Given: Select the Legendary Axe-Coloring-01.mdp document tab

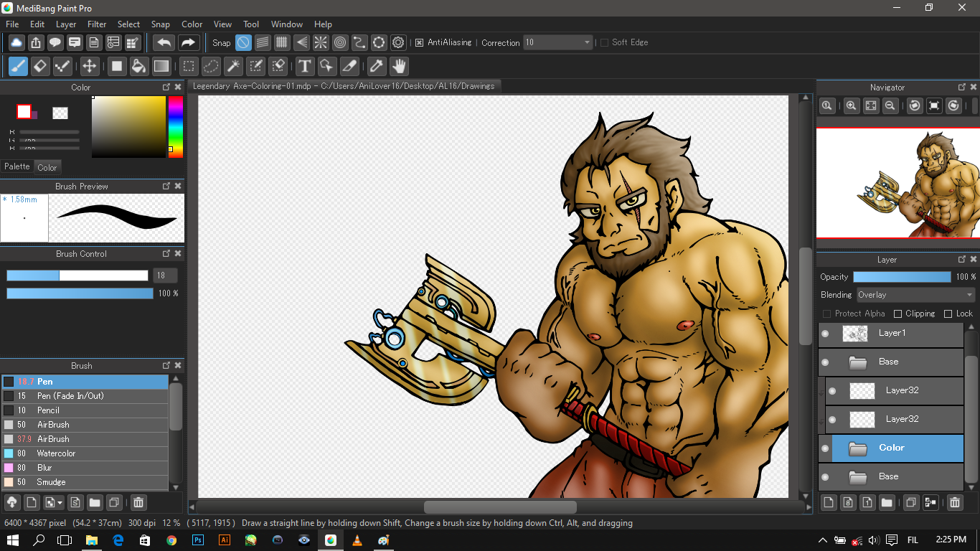Looking at the screenshot, I should pos(344,86).
